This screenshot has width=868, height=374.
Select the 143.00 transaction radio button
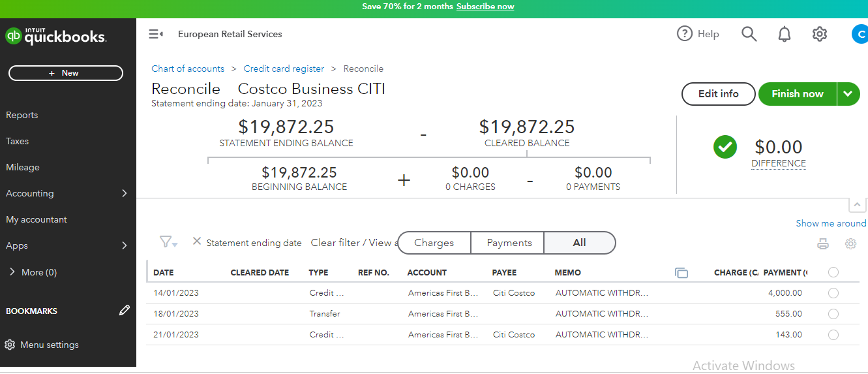(x=833, y=335)
